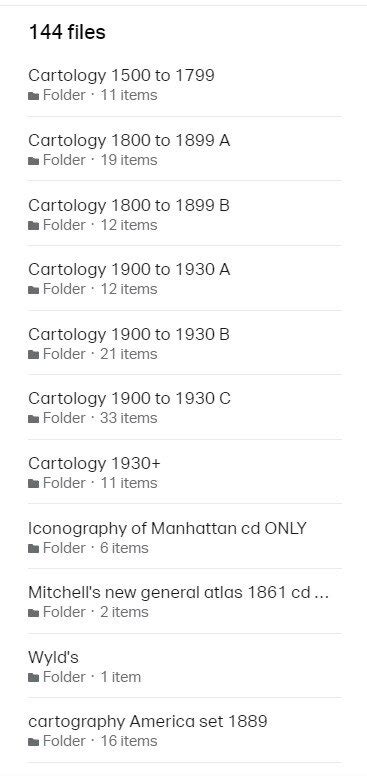Select Cartology 1800 to 1899 B folder name
Viewport: 367px width, 776px height.
(129, 205)
